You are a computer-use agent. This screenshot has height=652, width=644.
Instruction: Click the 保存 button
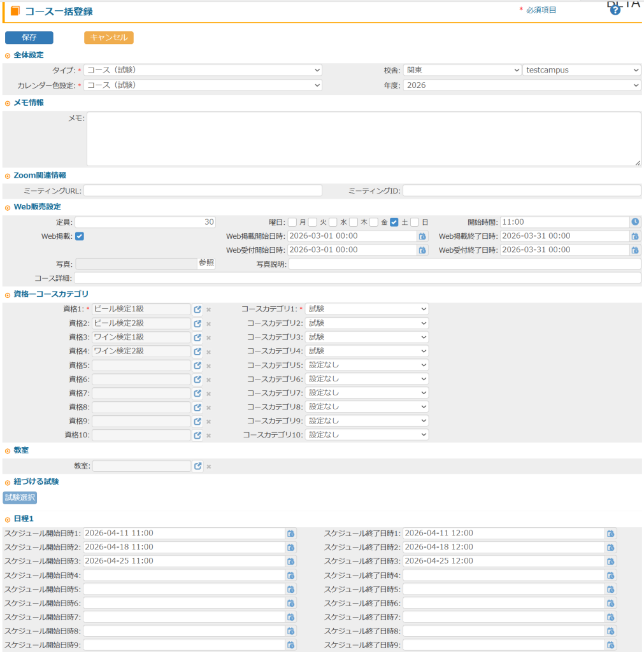(29, 38)
